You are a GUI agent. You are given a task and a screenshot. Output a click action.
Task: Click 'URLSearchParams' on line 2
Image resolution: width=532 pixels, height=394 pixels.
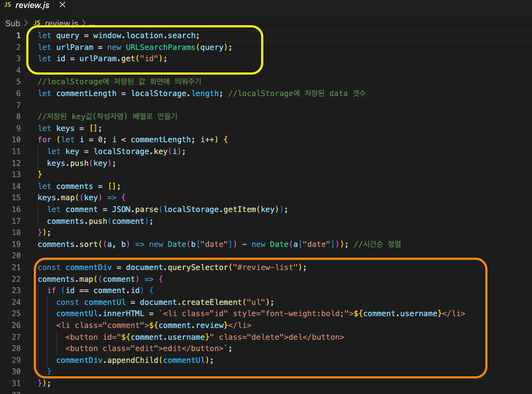click(160, 47)
